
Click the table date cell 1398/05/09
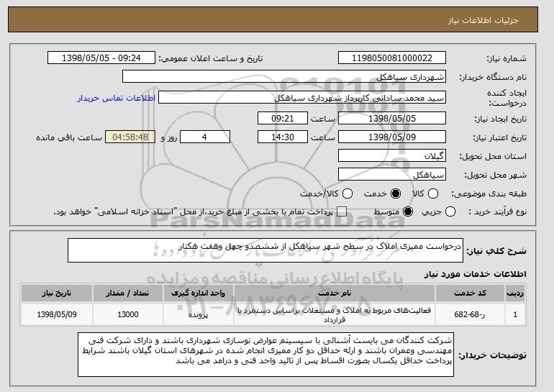point(57,314)
